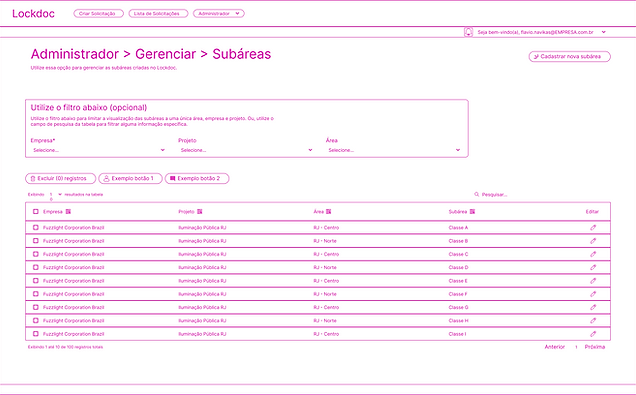Sort by the Projeto column icon
Screen dimensions: 636x395
(x=200, y=212)
